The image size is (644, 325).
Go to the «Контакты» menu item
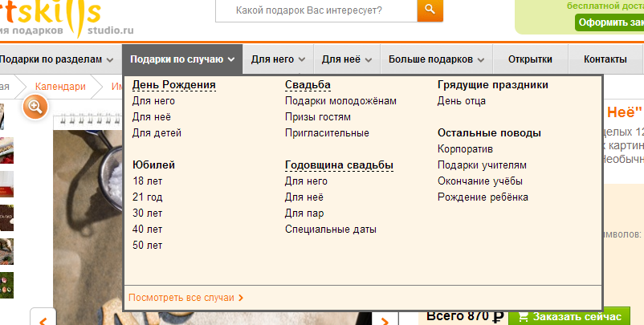coord(605,59)
